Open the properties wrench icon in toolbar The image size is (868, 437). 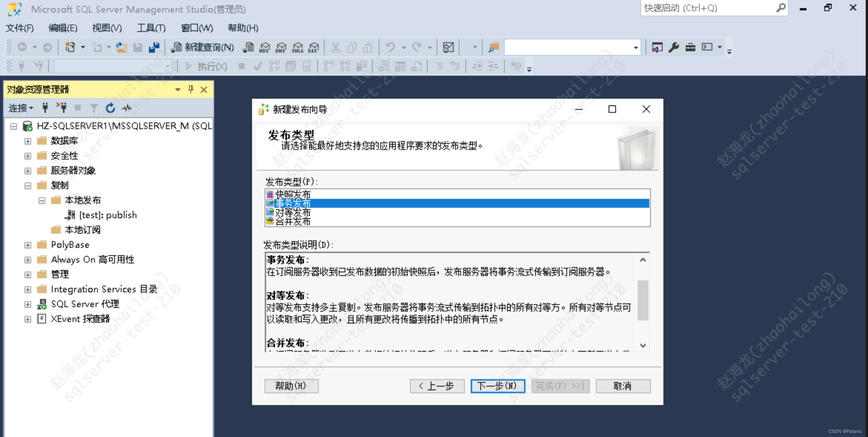[673, 47]
